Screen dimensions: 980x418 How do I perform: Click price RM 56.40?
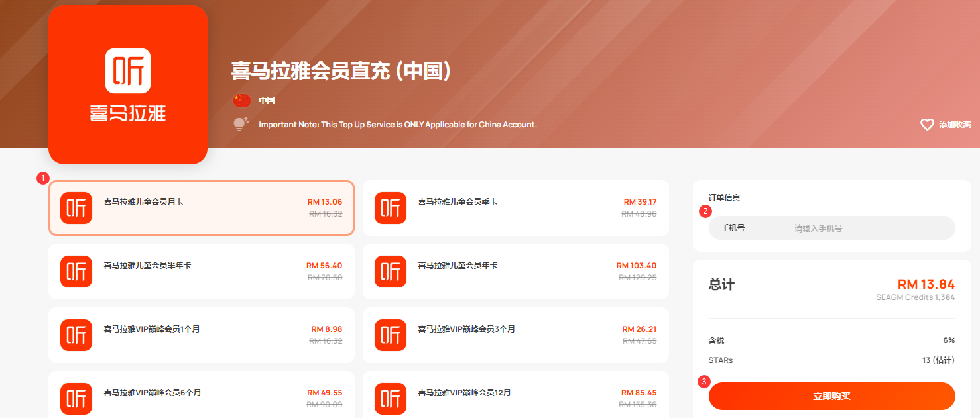click(324, 266)
